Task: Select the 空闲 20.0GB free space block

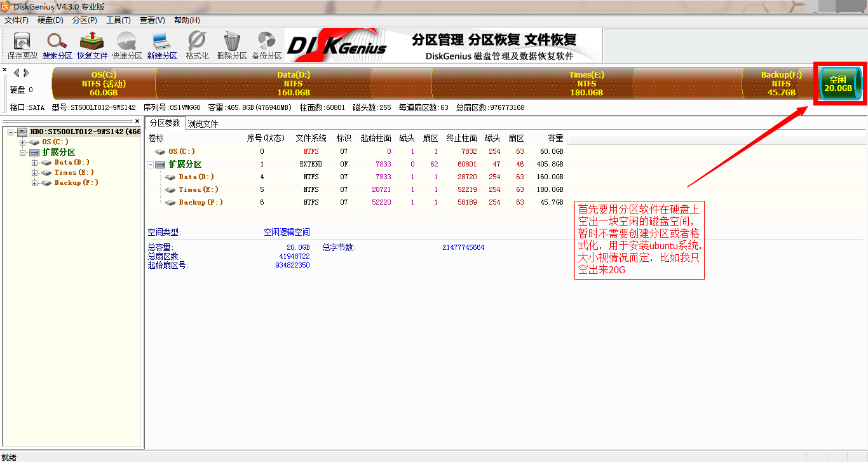Action: pos(838,84)
